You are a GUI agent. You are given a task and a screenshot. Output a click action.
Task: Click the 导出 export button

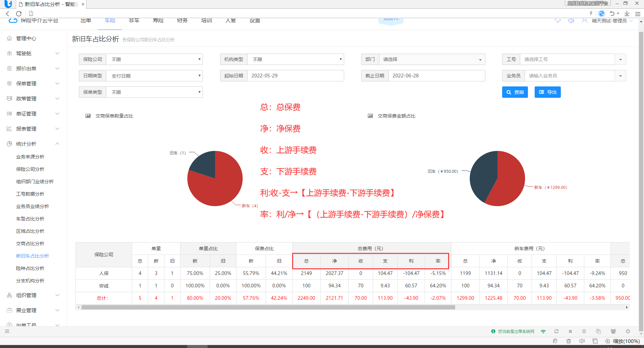point(547,92)
